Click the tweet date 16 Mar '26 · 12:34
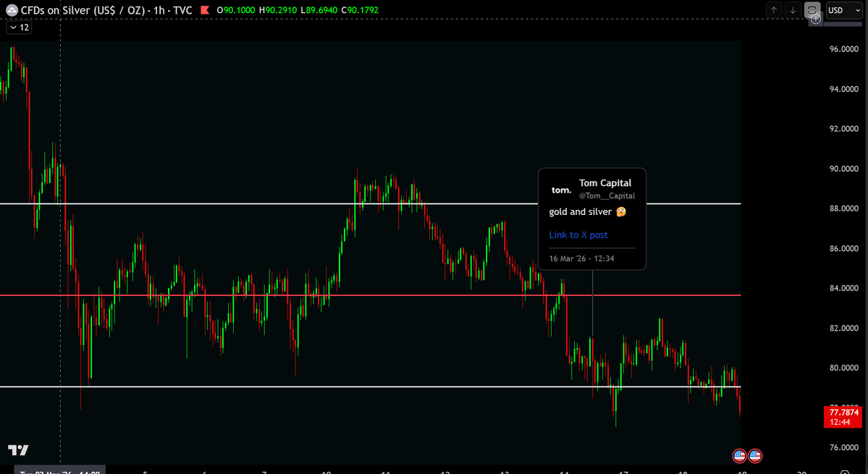 click(582, 258)
